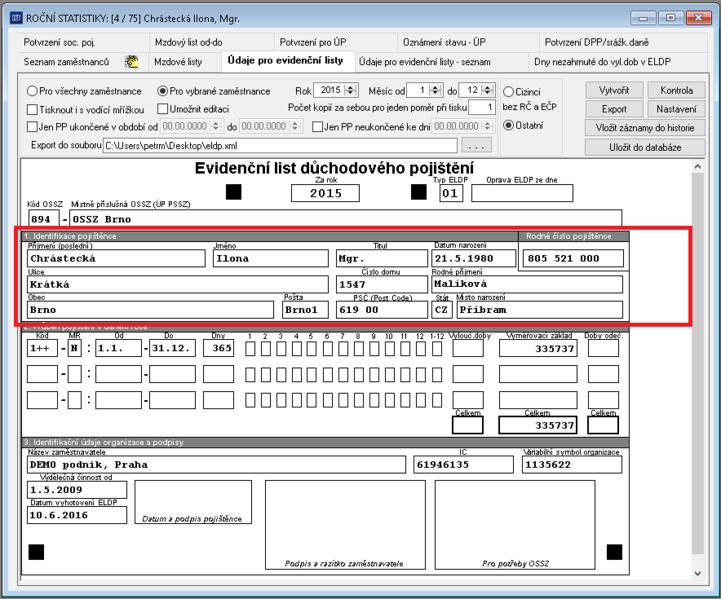This screenshot has width=721, height=599.
Task: Click the Kontrola button
Action: 676,90
